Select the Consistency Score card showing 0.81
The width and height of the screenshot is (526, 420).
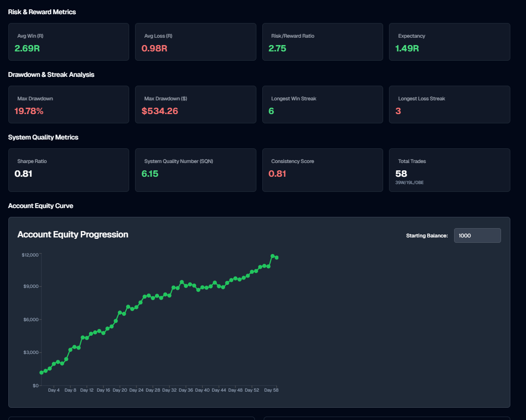(x=322, y=170)
